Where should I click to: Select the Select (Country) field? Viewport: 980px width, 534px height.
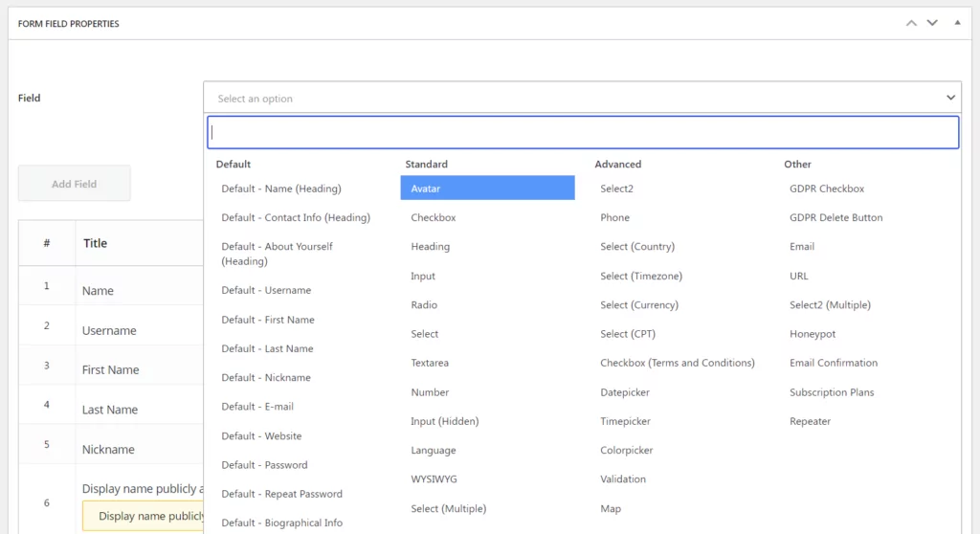[x=636, y=246]
